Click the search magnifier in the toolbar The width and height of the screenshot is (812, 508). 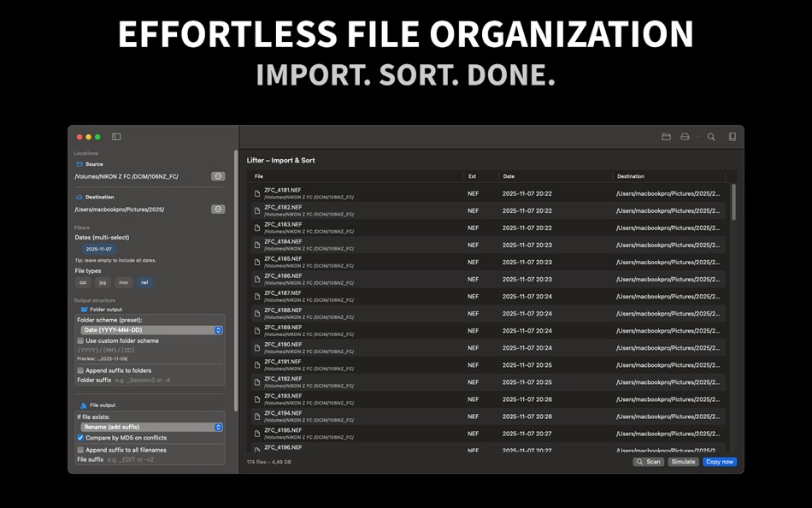pos(710,136)
